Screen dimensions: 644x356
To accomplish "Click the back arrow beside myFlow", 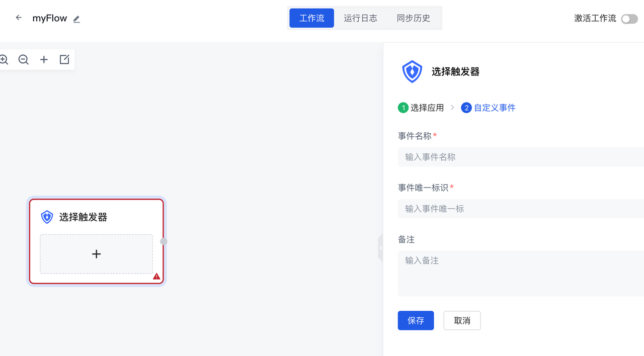I will coord(19,18).
